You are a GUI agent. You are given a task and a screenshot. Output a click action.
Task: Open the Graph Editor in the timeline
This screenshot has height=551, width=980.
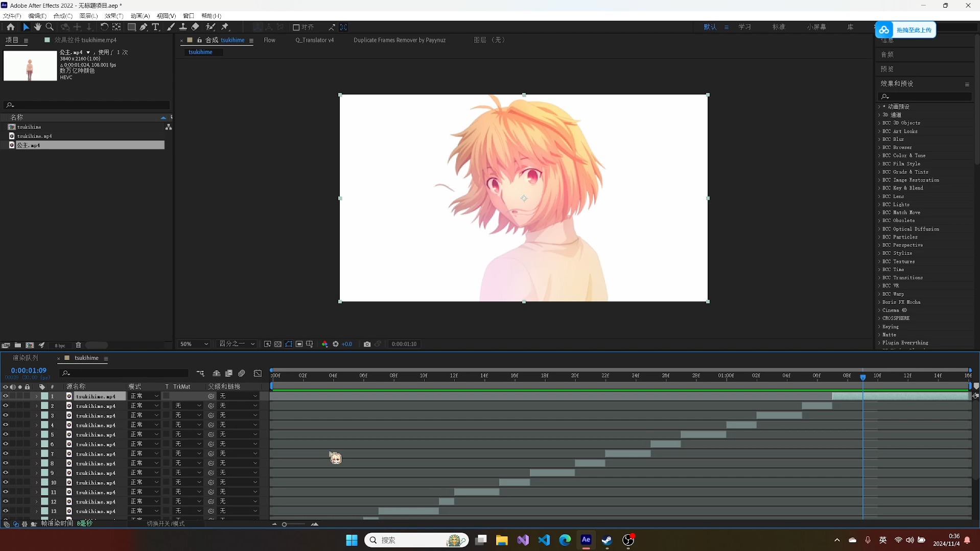pos(258,373)
